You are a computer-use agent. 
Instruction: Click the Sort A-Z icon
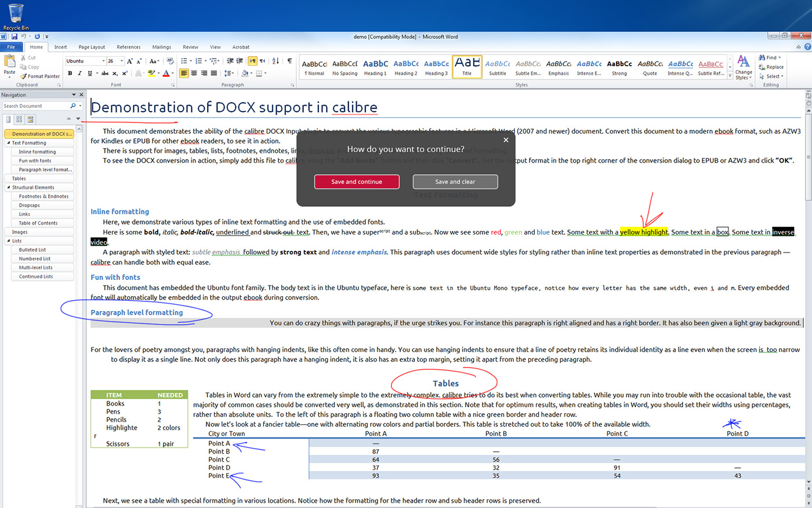pyautogui.click(x=275, y=61)
